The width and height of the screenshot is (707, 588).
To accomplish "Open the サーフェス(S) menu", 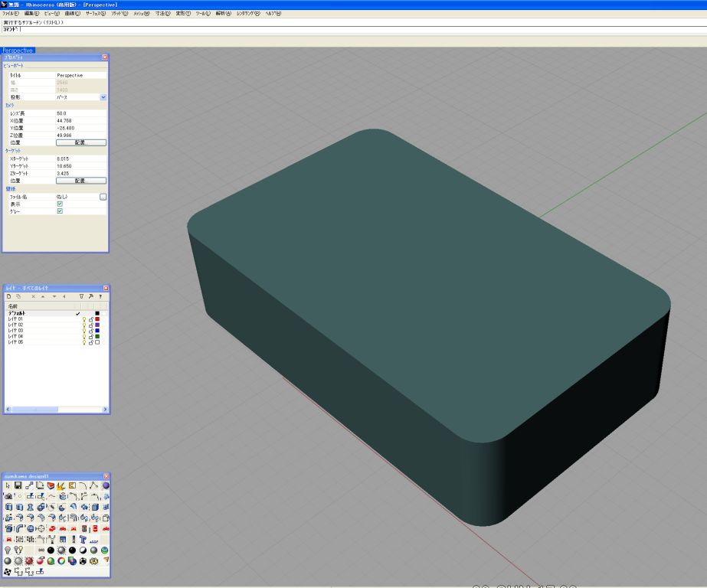I will point(96,14).
